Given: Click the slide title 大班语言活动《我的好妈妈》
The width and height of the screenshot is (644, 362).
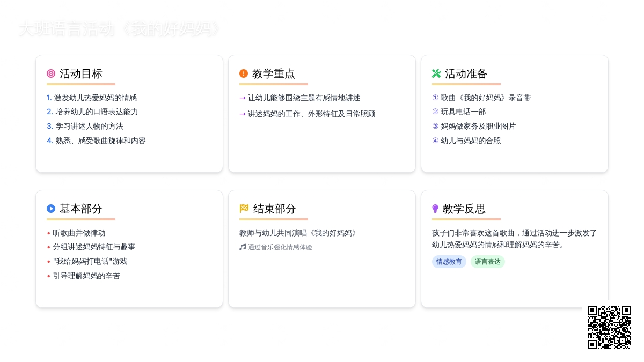Looking at the screenshot, I should click(x=120, y=29).
